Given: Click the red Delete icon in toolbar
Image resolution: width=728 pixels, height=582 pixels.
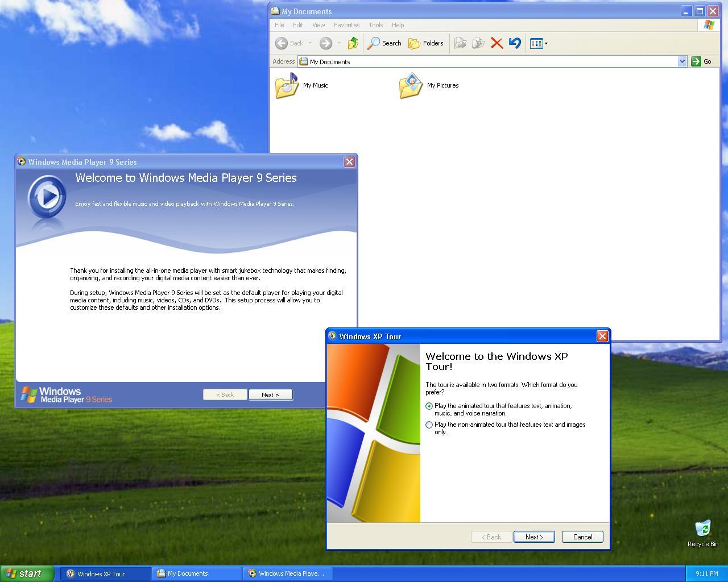Looking at the screenshot, I should click(x=497, y=43).
